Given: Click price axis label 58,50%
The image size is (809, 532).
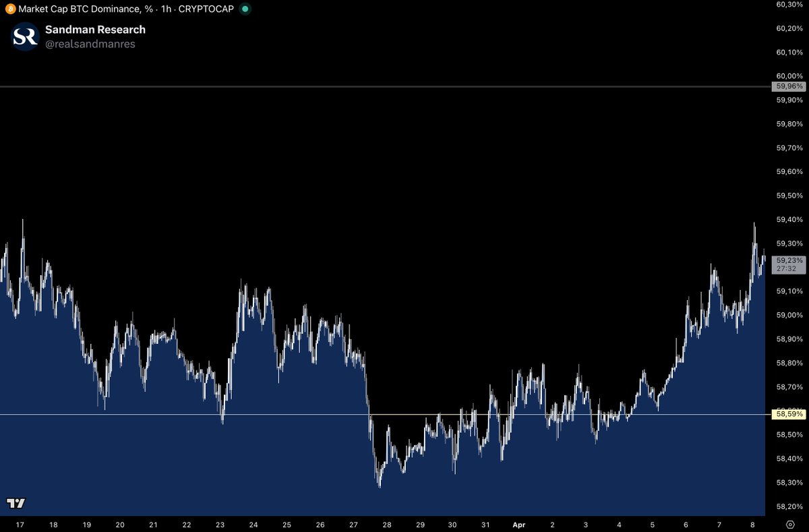Looking at the screenshot, I should click(x=789, y=435).
